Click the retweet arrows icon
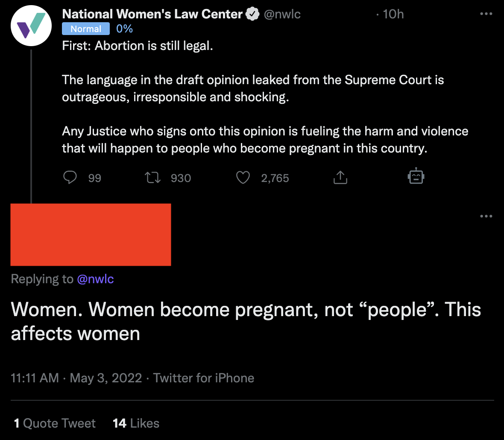Image resolution: width=504 pixels, height=440 pixels. click(x=153, y=177)
